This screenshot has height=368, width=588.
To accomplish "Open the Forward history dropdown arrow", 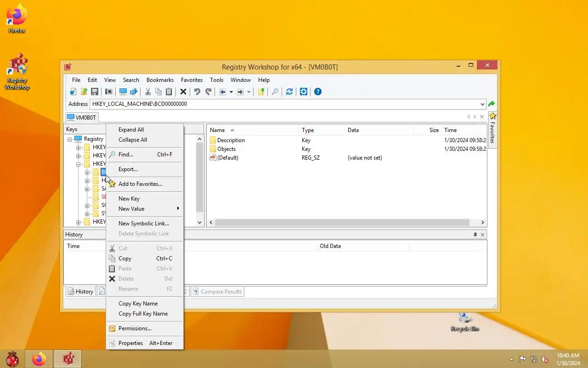I will (249, 92).
